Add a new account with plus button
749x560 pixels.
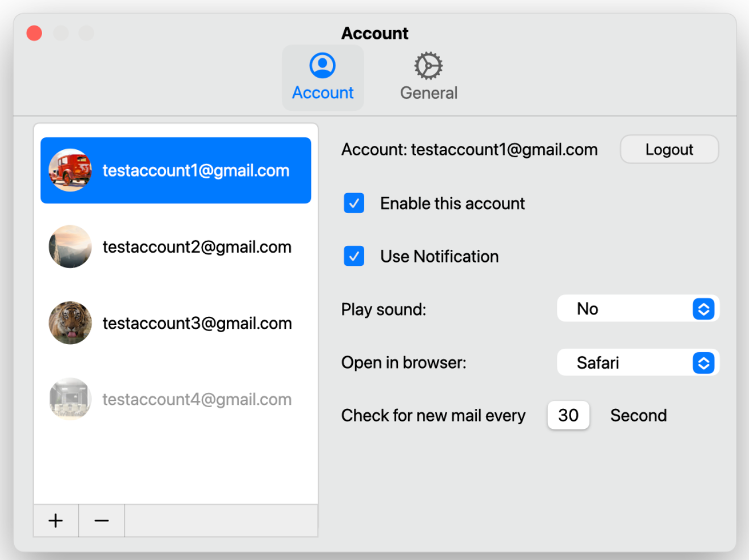(x=56, y=520)
